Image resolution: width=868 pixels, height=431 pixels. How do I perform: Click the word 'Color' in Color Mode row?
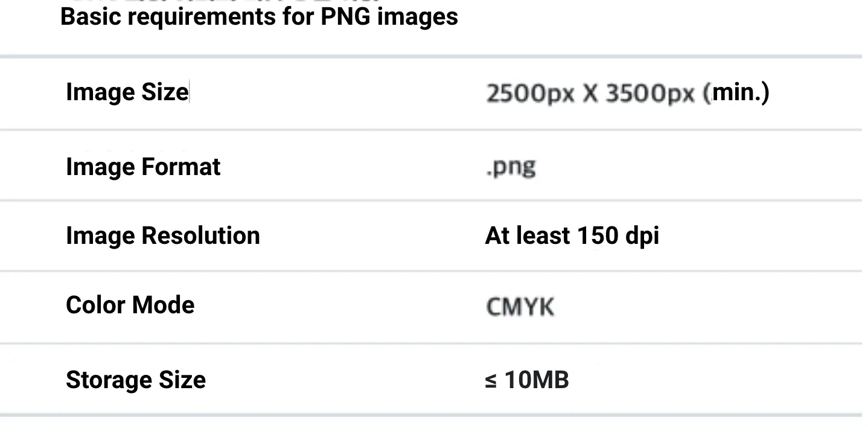pyautogui.click(x=95, y=305)
